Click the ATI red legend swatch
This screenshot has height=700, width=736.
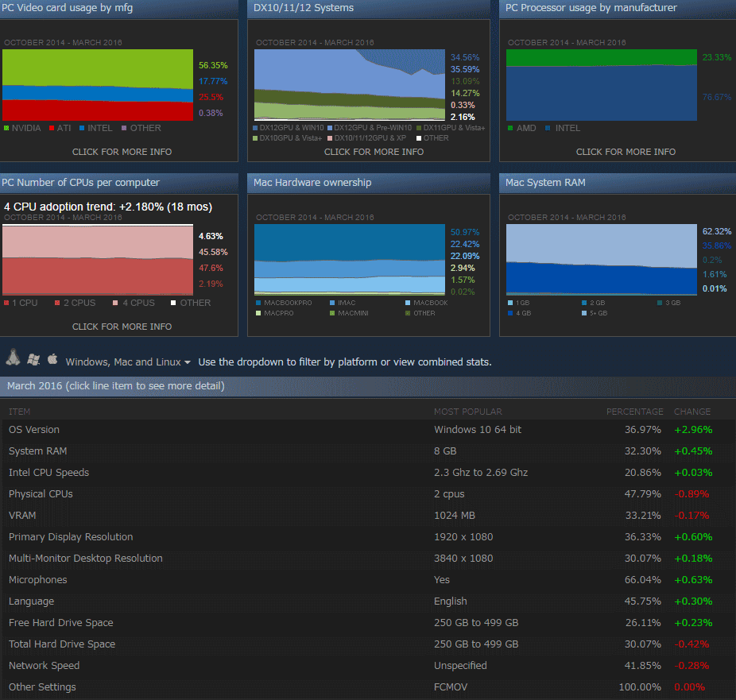coord(52,128)
